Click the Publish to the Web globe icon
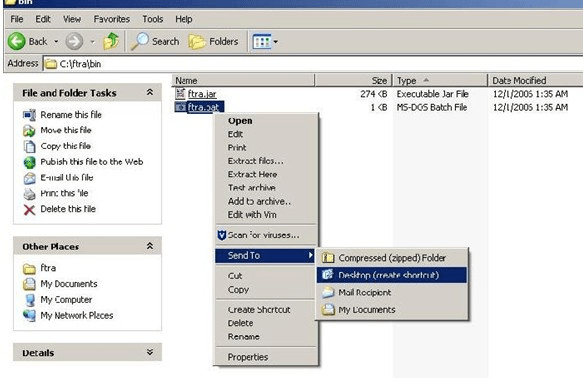 click(29, 162)
